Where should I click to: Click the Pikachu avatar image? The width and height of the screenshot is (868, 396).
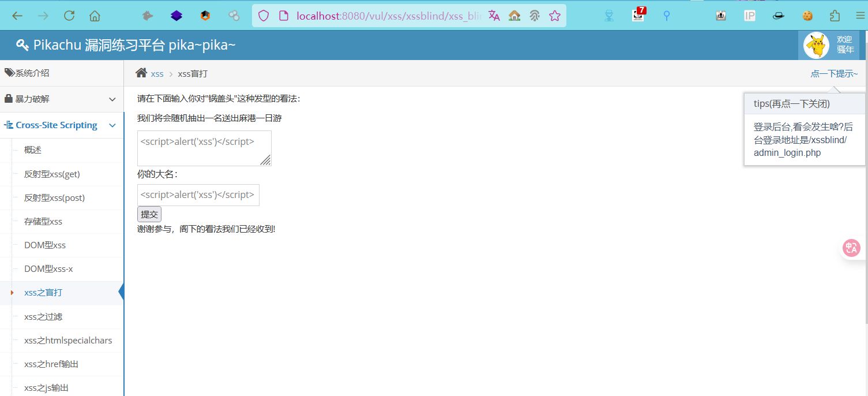point(816,45)
